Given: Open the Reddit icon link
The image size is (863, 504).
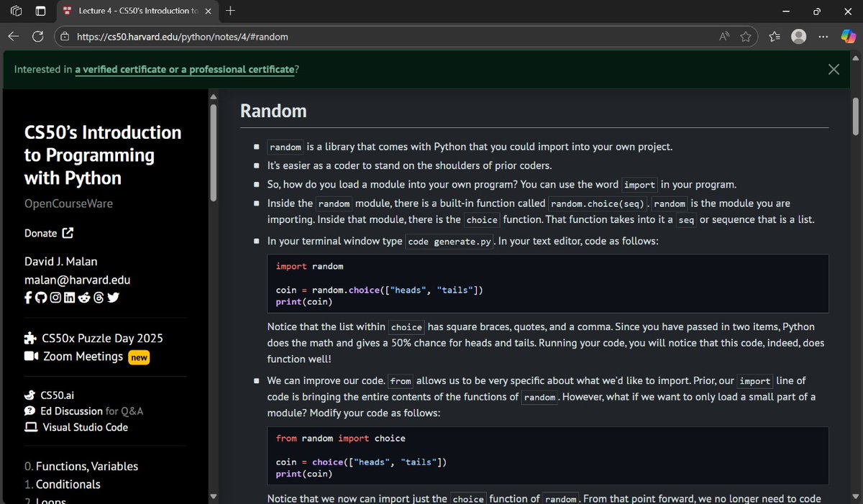Looking at the screenshot, I should (84, 298).
